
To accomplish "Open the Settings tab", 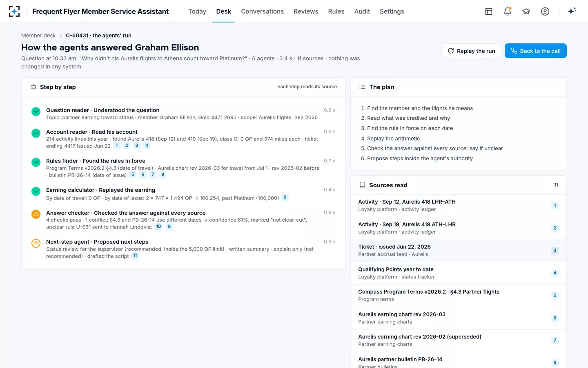I will point(392,11).
